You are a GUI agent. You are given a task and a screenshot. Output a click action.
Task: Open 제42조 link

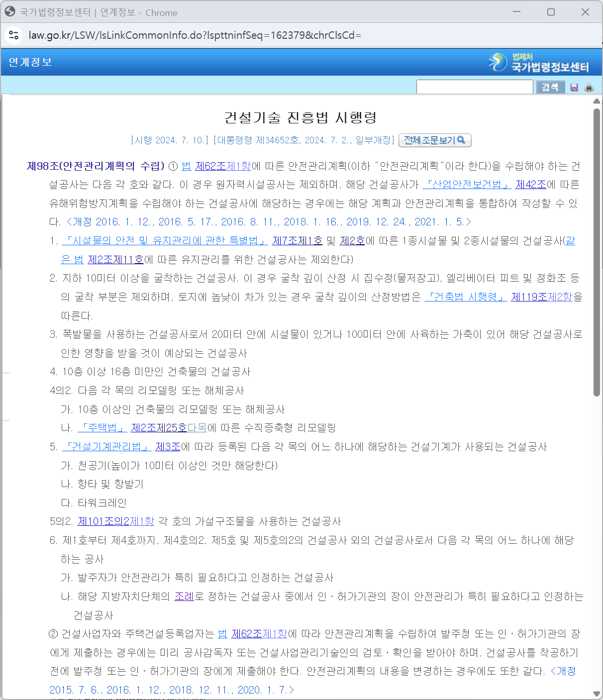point(531,185)
